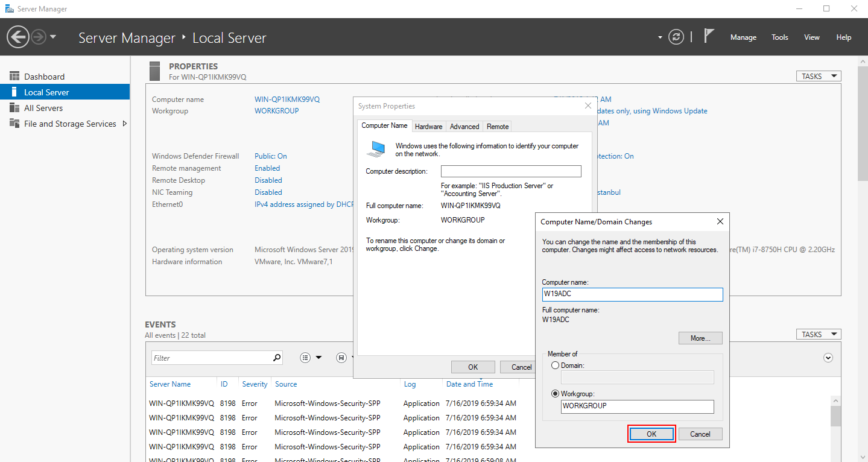Switch to the Advanced tab
Screen dimensions: 868x462
(x=464, y=127)
